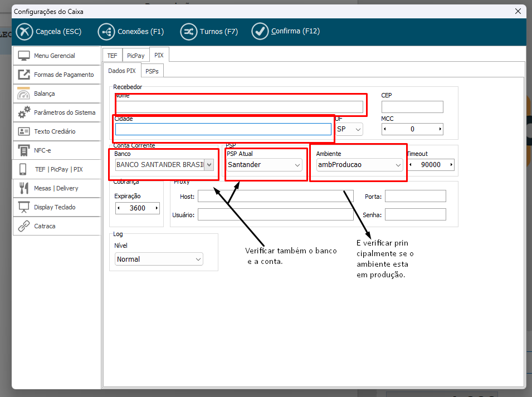Screen dimensions: 532x397
Task: Click the Cancela (ESC) icon
Action: tap(25, 32)
